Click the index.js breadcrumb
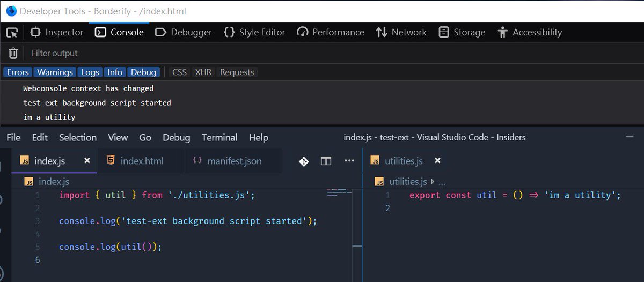Image resolution: width=644 pixels, height=282 pixels. pos(54,182)
